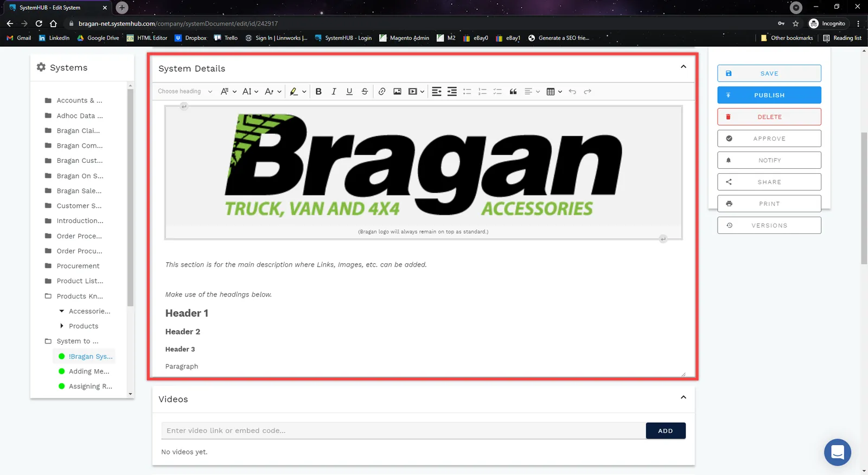Screen dimensions: 868x475
Task: Open the font size dropdown
Action: (x=250, y=91)
